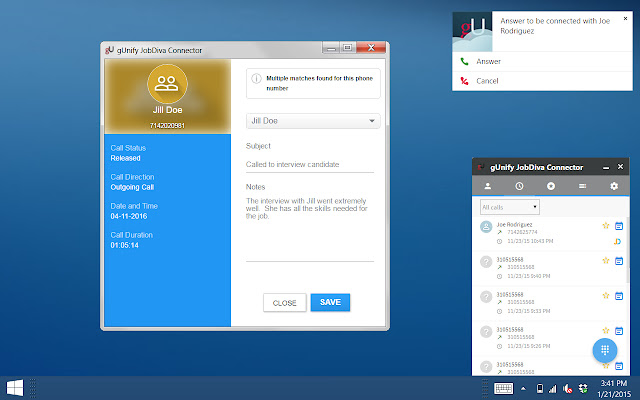Dismiss the incoming call notification with the X

coord(625,18)
